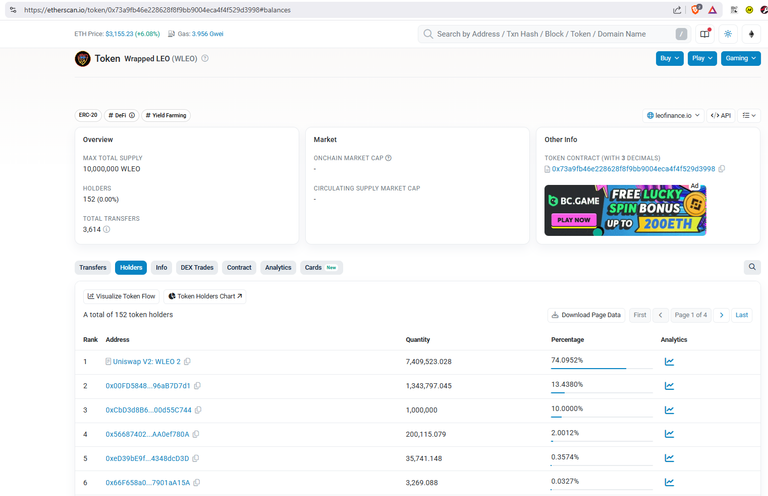Open the list options dropdown beside API
This screenshot has width=768, height=496.
coord(749,116)
